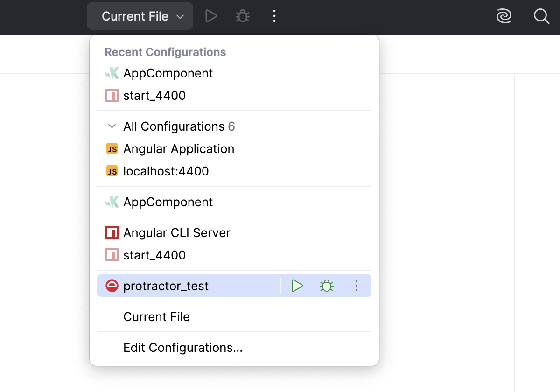The image size is (560, 392).
Task: Select Current File in the popup list
Action: pyautogui.click(x=234, y=317)
